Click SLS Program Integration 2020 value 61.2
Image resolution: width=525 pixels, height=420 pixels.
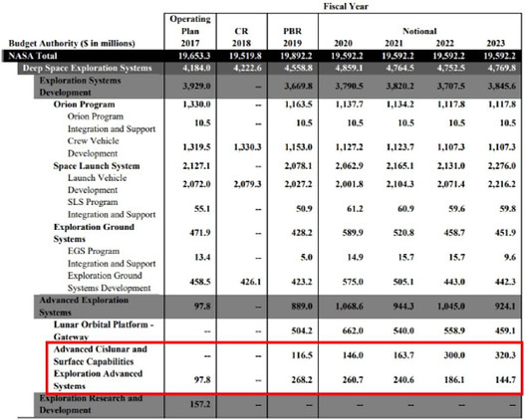[355, 209]
